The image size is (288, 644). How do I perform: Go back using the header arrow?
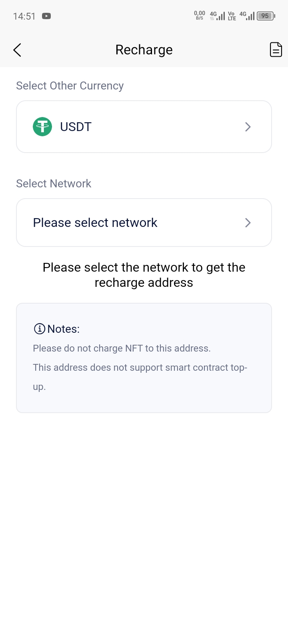[17, 50]
